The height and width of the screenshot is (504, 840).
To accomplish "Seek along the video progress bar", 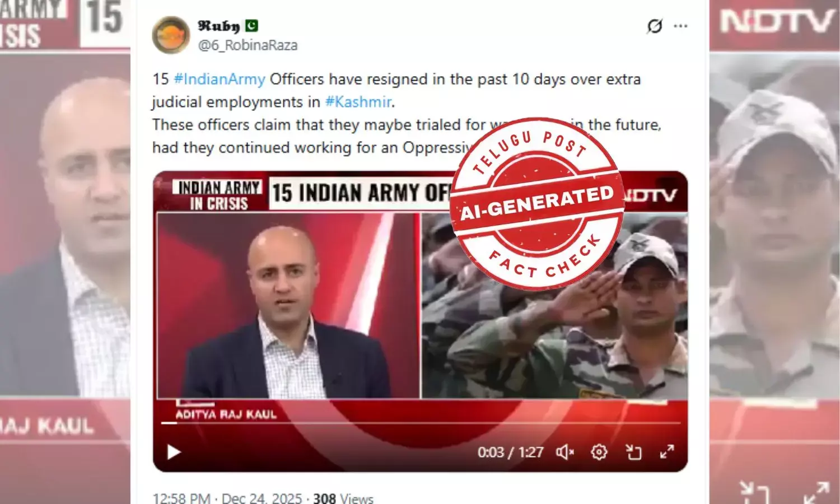I will coord(421,423).
